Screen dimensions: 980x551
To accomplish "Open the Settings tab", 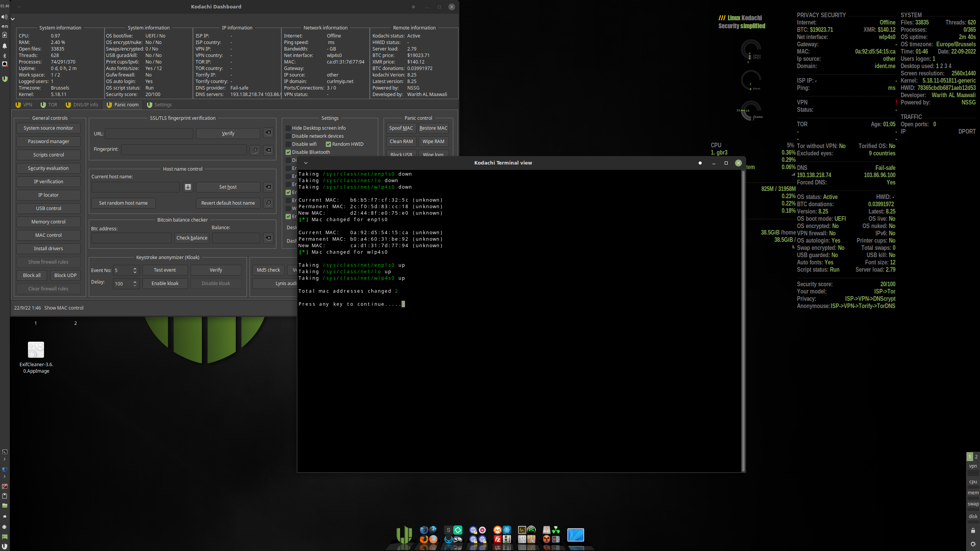I will tap(159, 105).
